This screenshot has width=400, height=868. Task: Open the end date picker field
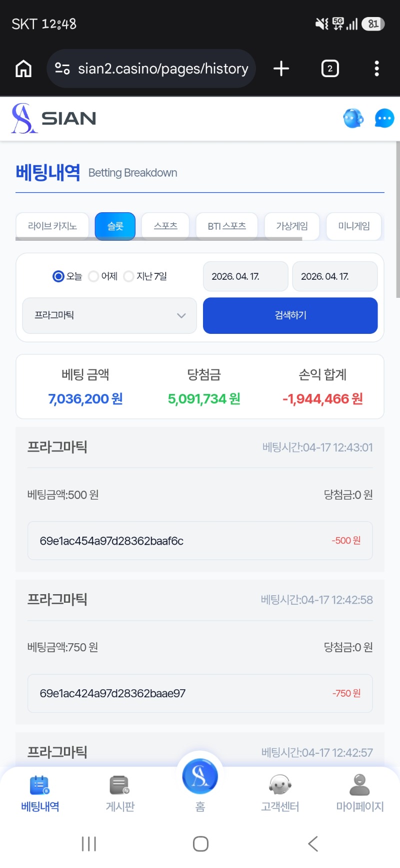[x=334, y=276]
